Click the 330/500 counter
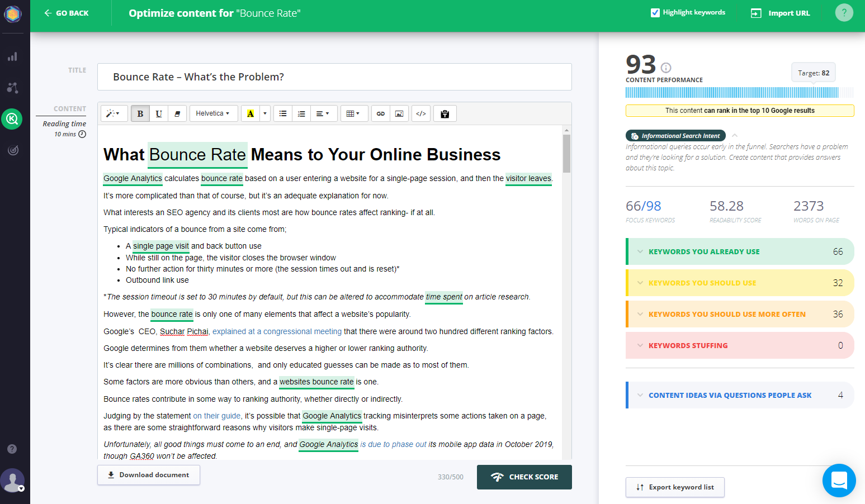Image resolution: width=865 pixels, height=504 pixels. click(x=451, y=477)
